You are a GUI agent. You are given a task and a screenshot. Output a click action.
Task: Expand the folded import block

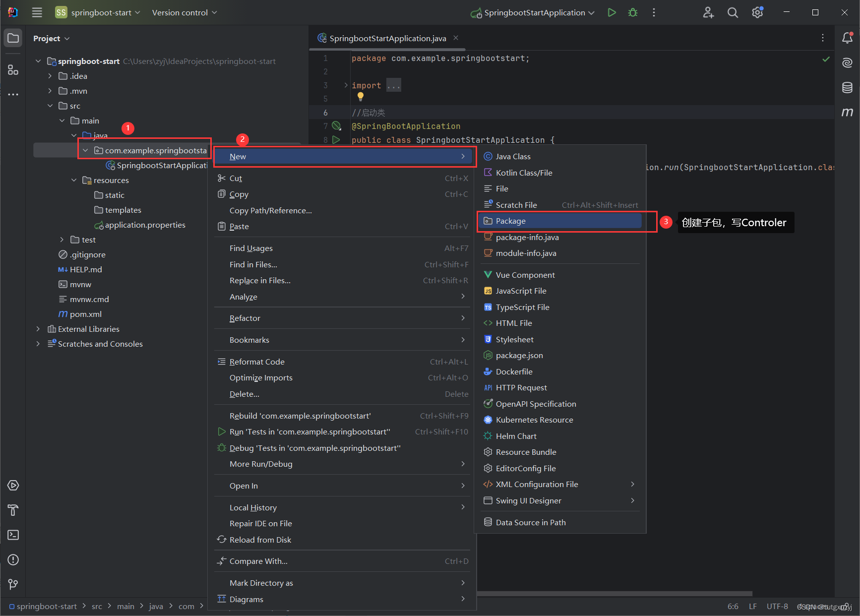(346, 85)
